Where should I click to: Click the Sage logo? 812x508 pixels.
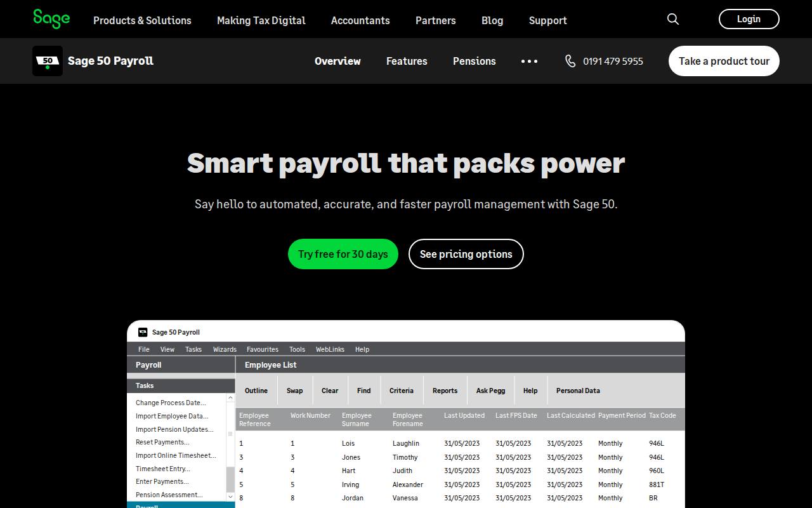(51, 19)
